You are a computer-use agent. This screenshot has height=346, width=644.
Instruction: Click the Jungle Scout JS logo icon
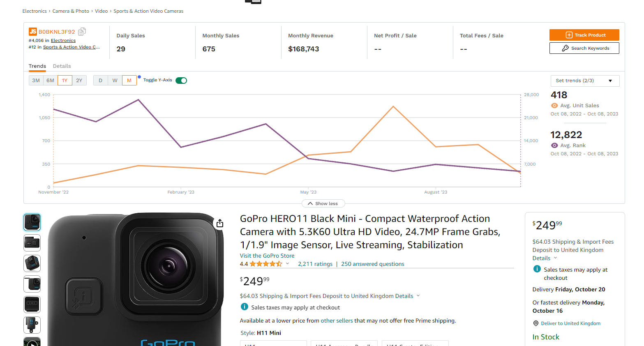tap(33, 32)
